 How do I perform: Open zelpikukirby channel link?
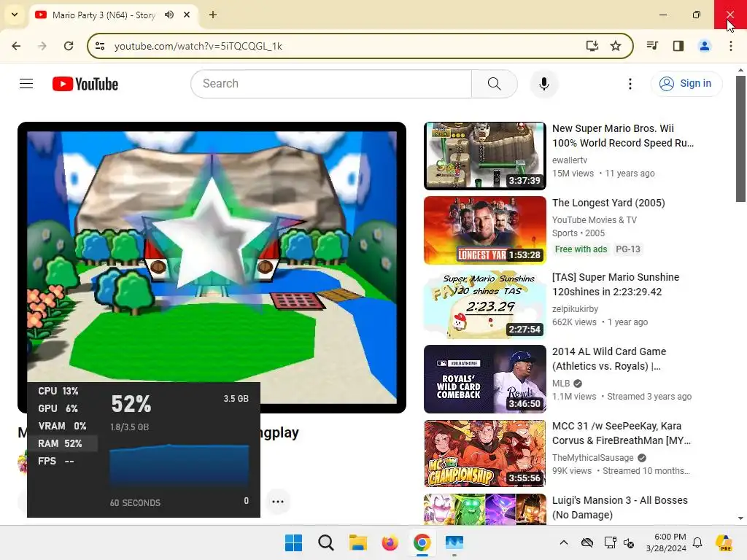(575, 308)
